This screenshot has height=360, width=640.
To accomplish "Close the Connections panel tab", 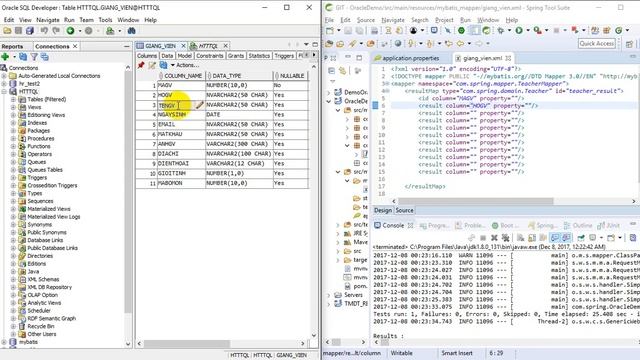I will 75,47.
